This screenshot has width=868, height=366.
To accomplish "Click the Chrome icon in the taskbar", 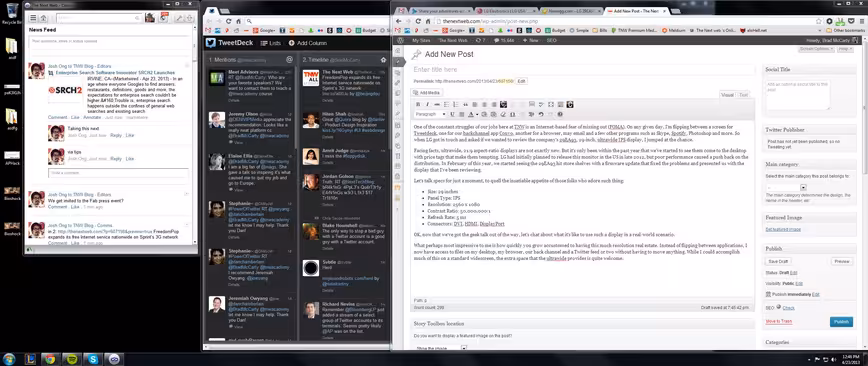I will point(49,359).
